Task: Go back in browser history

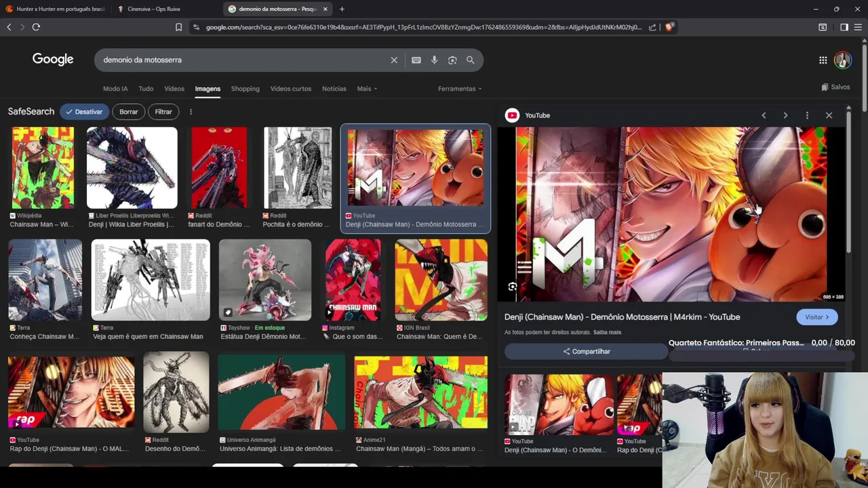Action: [9, 27]
